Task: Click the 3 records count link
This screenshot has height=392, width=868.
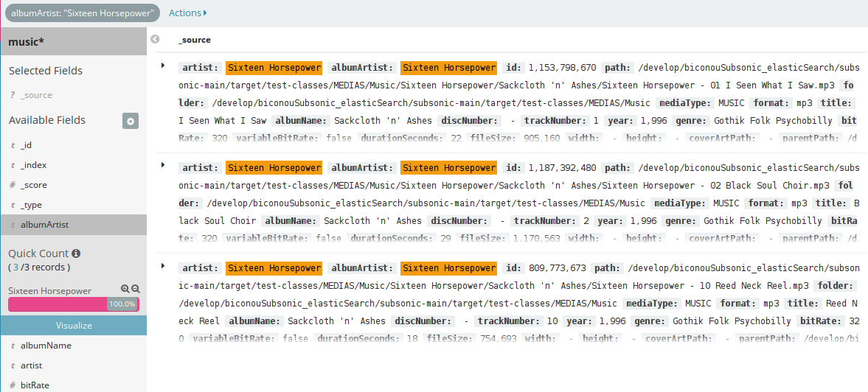Action: (16, 267)
